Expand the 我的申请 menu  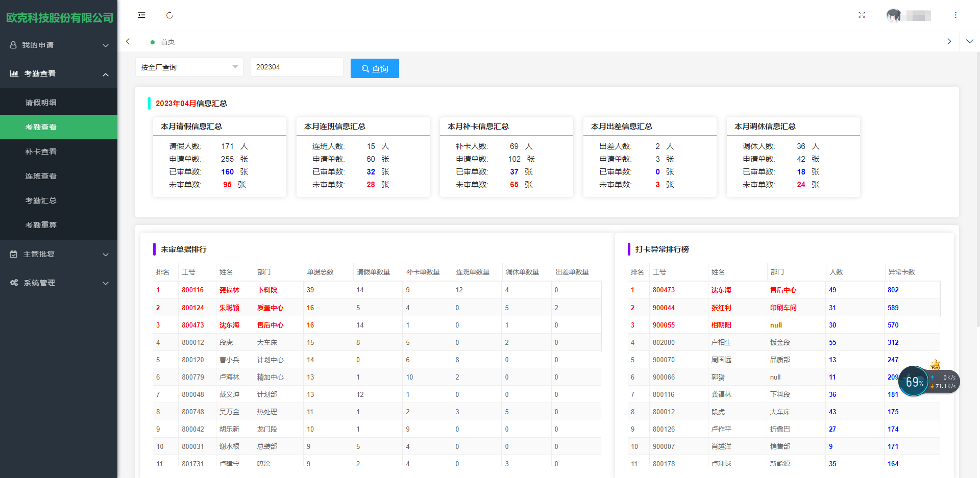point(59,45)
